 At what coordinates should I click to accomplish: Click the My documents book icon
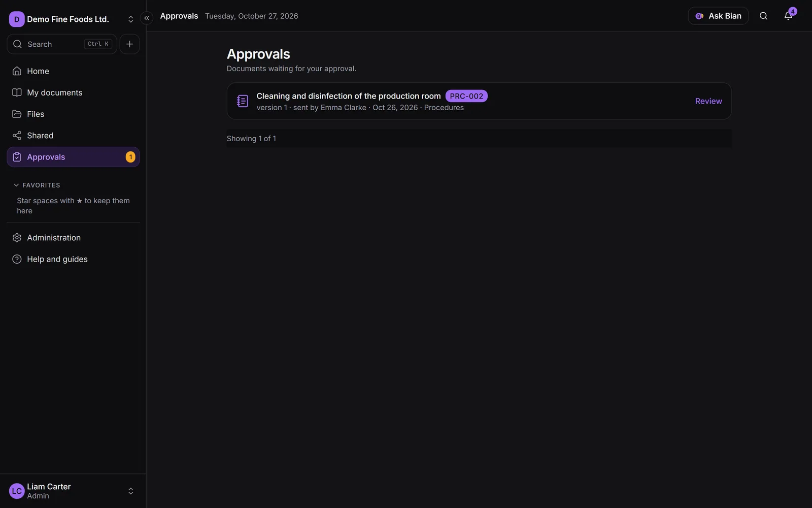click(x=17, y=92)
